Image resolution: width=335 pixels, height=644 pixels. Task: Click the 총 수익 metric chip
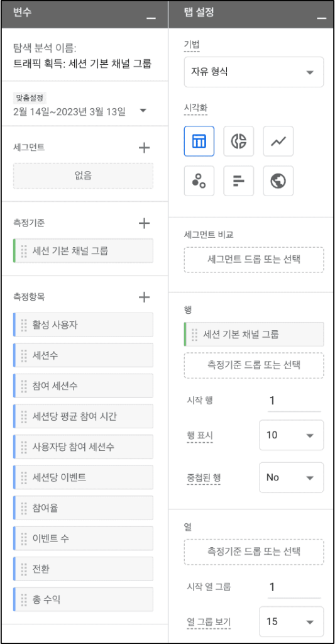pos(84,599)
